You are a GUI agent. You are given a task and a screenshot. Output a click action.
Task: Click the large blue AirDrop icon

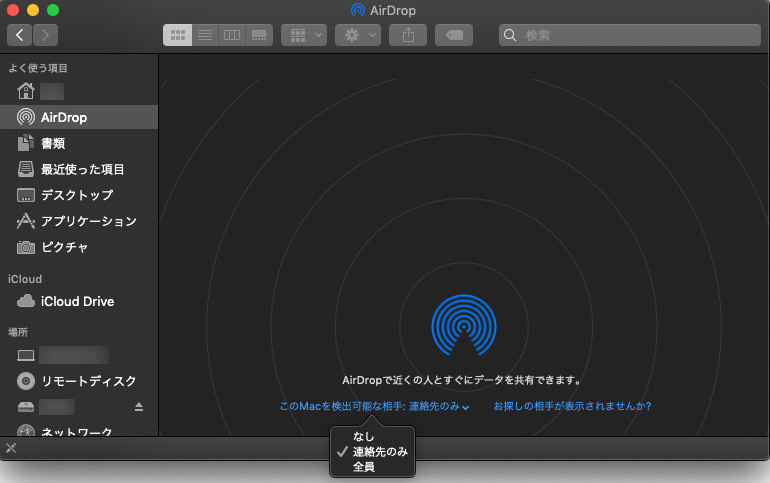point(464,325)
